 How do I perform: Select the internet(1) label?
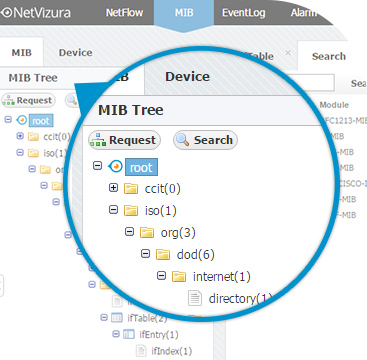[222, 277]
